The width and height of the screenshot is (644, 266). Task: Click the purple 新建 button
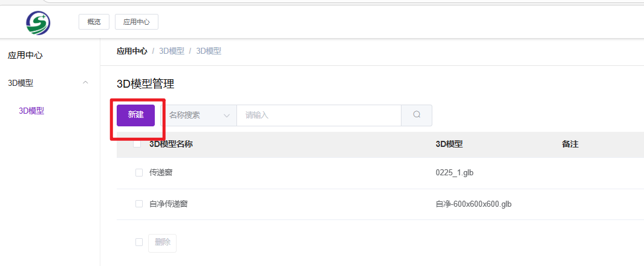(x=135, y=115)
